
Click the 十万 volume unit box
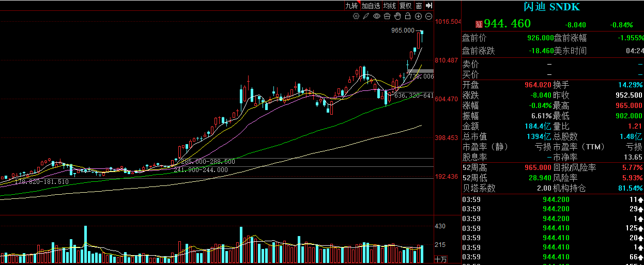(x=440, y=259)
